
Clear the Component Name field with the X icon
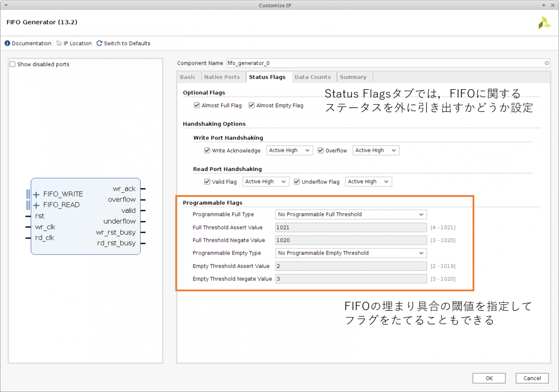click(546, 63)
